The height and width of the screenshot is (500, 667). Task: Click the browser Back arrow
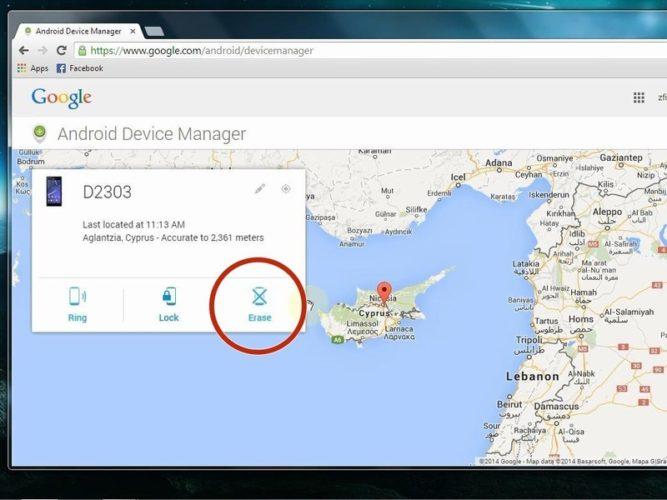click(x=24, y=51)
